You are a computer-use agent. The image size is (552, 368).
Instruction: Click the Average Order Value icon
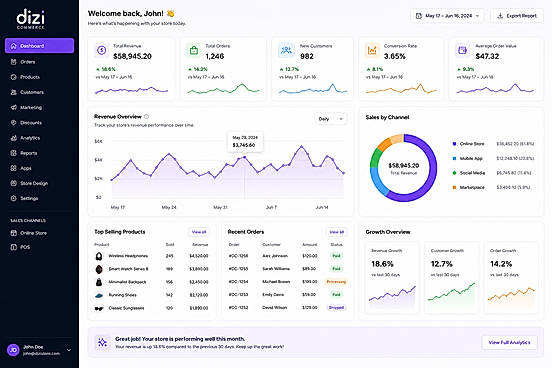[x=462, y=50]
